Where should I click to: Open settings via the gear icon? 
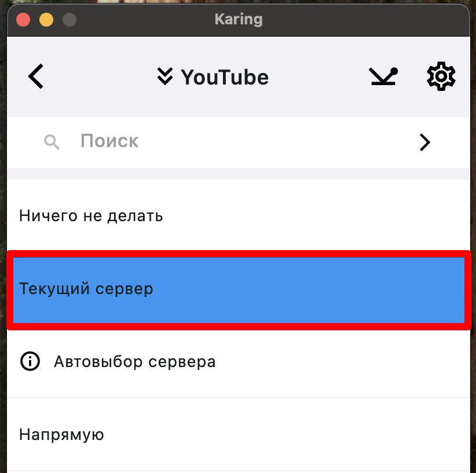tap(441, 76)
